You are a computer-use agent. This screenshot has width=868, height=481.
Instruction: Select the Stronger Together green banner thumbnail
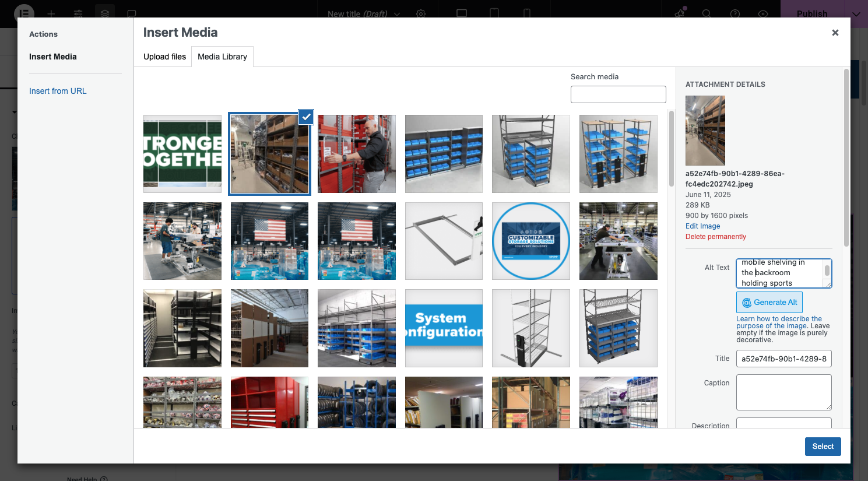click(x=182, y=154)
